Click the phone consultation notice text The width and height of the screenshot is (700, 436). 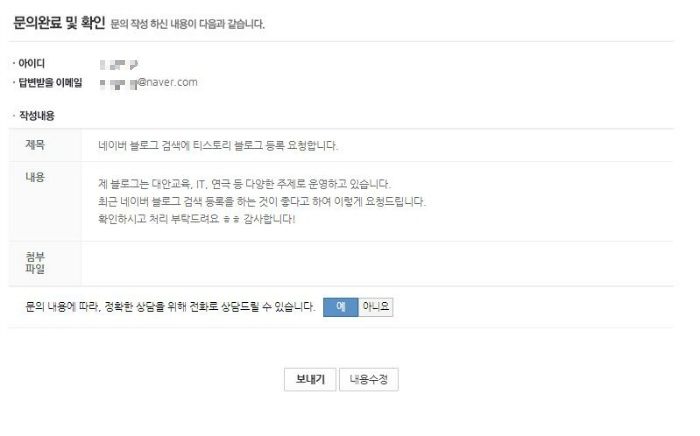click(x=170, y=307)
